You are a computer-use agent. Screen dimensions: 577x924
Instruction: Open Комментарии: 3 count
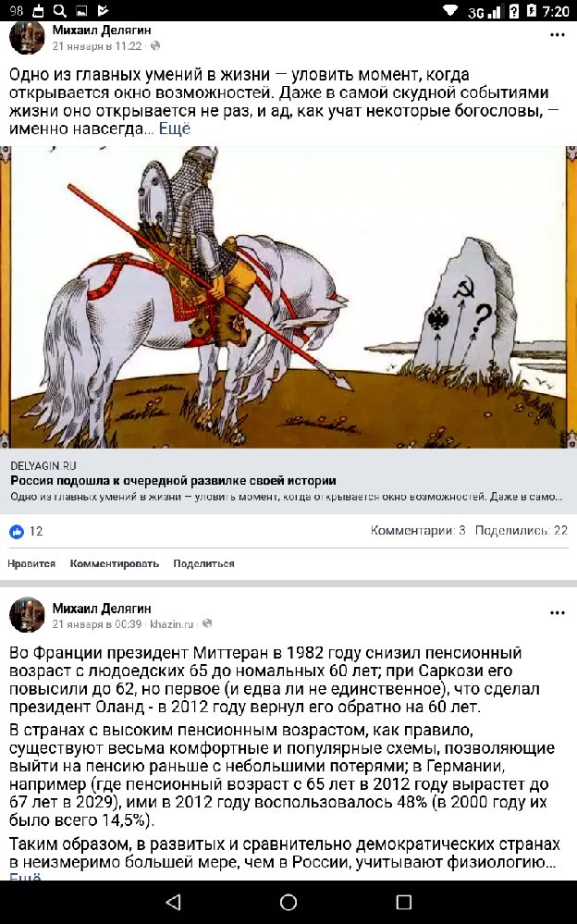click(x=418, y=530)
